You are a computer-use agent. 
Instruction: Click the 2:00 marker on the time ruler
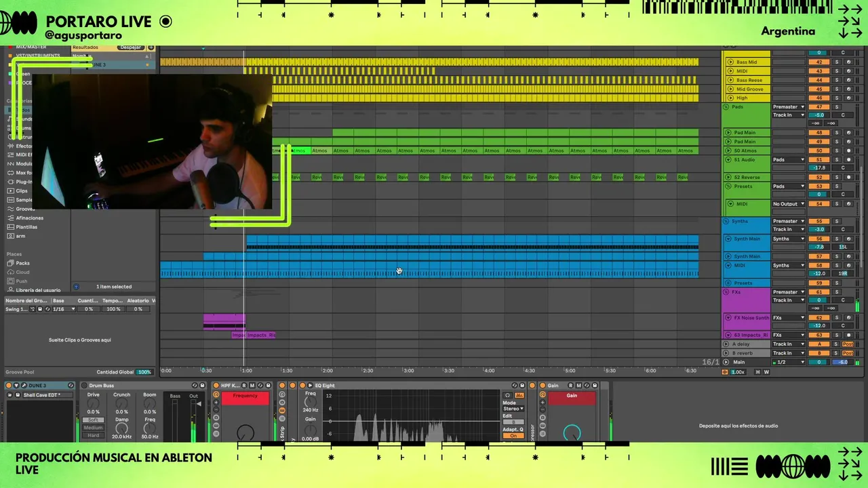click(327, 371)
